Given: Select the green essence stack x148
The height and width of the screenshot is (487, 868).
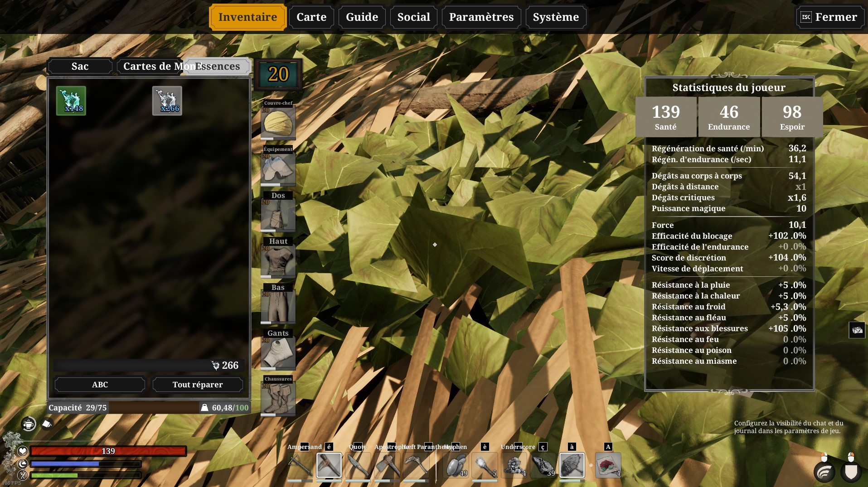Looking at the screenshot, I should (71, 101).
